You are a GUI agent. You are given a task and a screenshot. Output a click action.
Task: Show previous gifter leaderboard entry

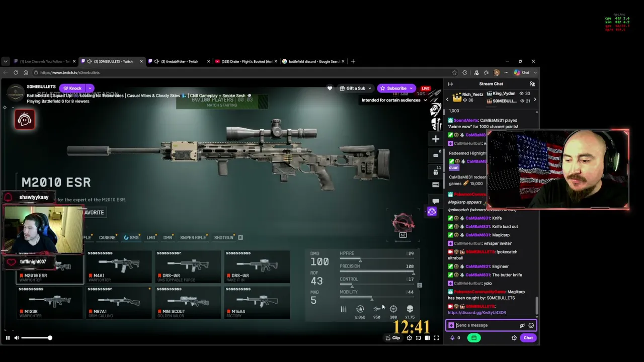(447, 100)
